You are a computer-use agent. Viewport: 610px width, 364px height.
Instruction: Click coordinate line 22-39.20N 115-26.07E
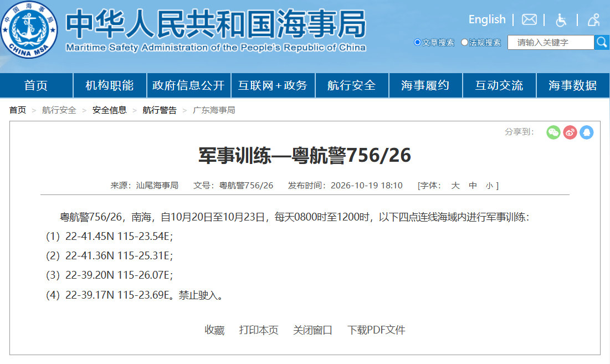point(119,275)
